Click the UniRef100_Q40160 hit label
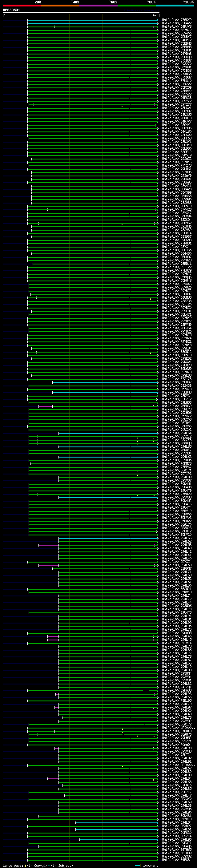 pos(177,132)
